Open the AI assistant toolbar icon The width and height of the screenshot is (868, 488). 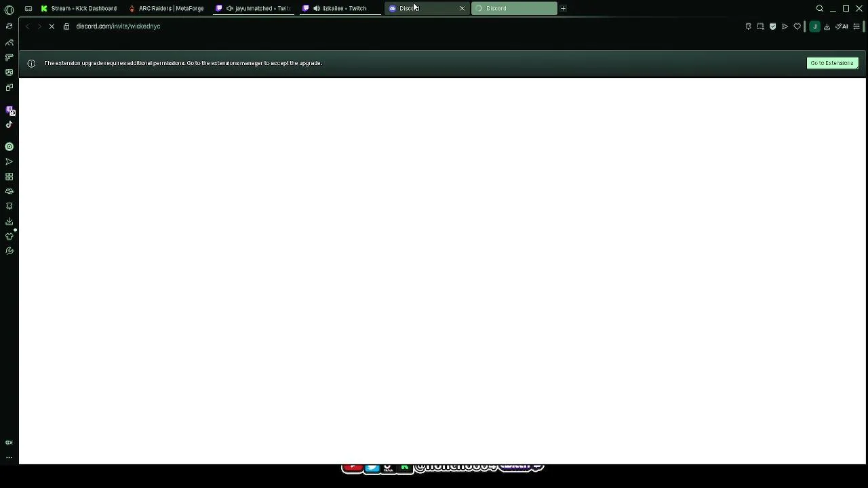click(x=842, y=26)
